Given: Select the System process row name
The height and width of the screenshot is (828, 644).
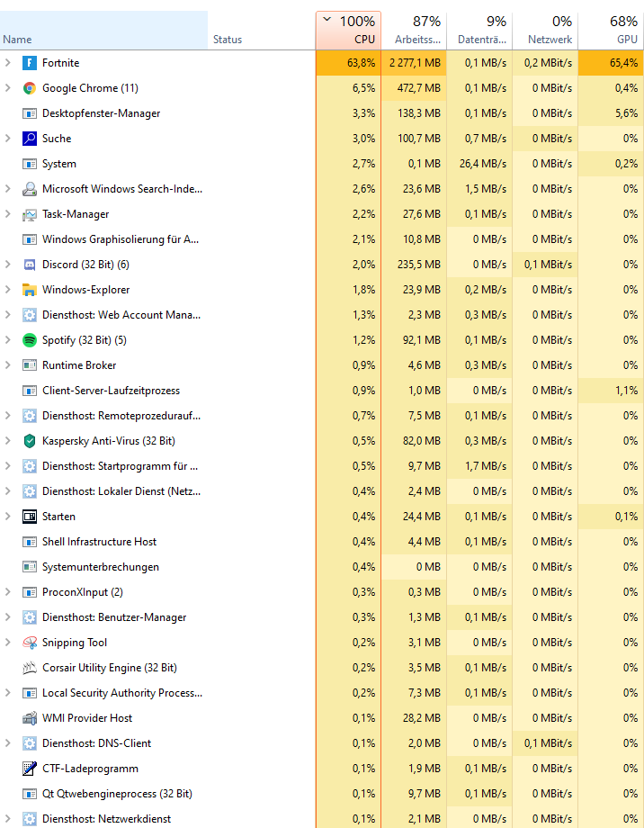Looking at the screenshot, I should point(59,164).
